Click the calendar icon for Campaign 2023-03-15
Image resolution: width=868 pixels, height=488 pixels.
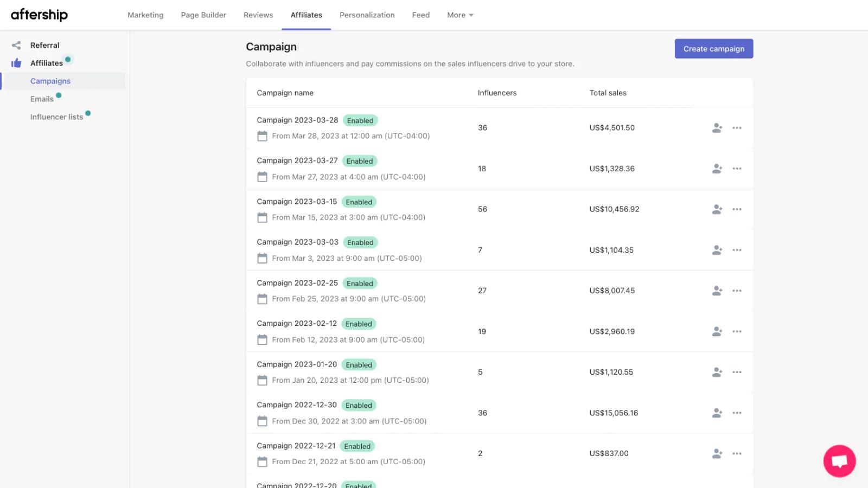[x=263, y=217]
